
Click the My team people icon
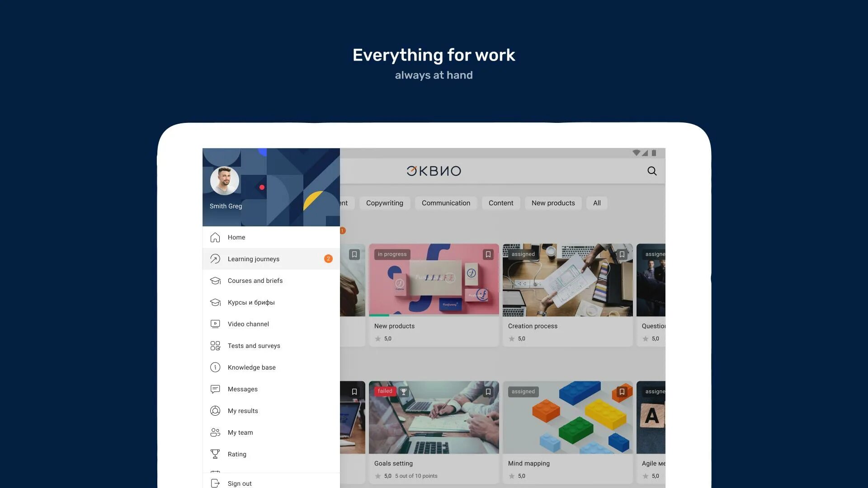pyautogui.click(x=215, y=432)
